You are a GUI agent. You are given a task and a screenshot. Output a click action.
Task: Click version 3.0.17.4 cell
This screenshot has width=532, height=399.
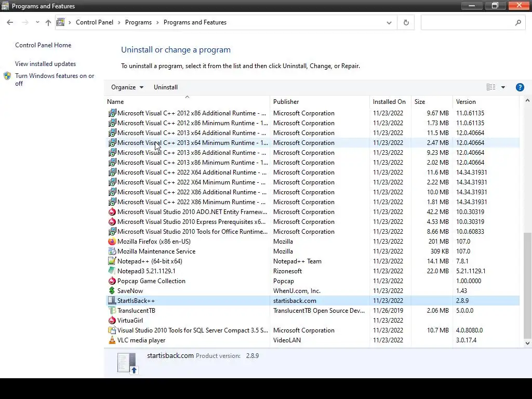[x=466, y=340]
